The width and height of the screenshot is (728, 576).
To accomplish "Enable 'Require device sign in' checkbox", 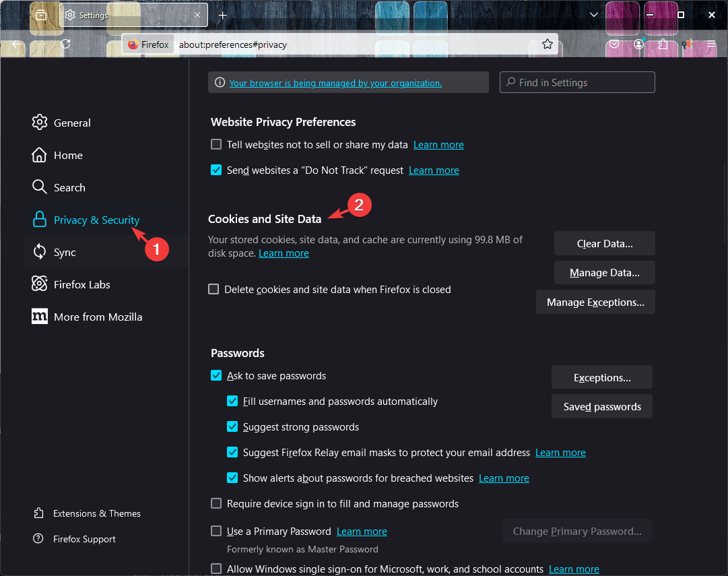I will (216, 503).
